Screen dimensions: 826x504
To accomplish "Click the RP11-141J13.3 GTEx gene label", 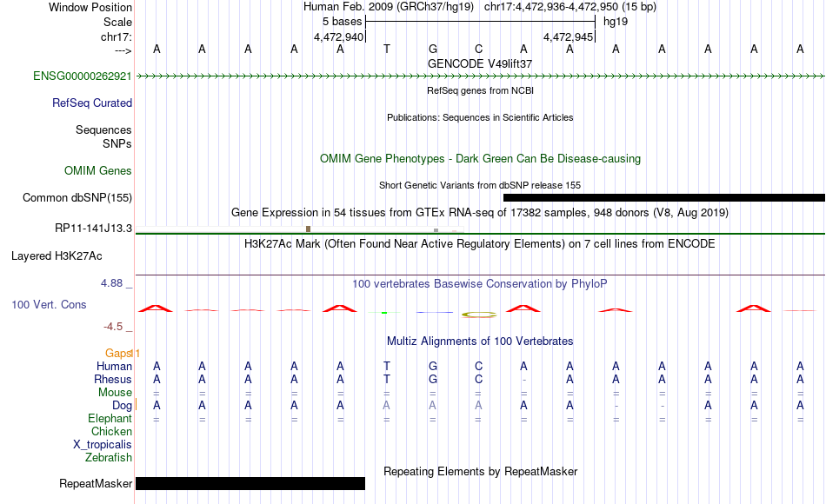I will (x=93, y=228).
